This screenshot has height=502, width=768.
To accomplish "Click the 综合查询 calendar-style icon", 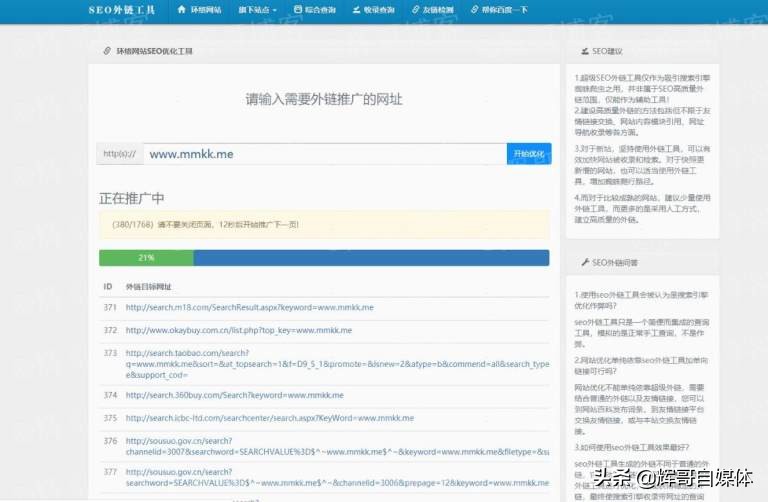I will click(x=297, y=9).
